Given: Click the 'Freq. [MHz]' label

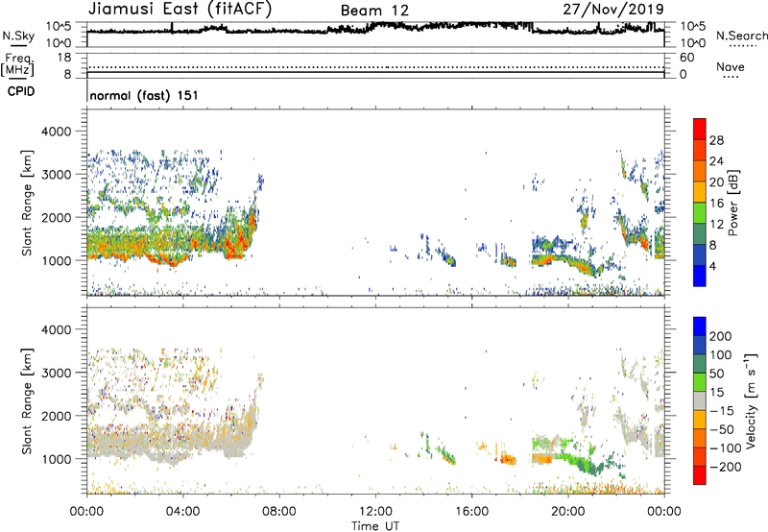Looking at the screenshot, I should click(x=18, y=64).
